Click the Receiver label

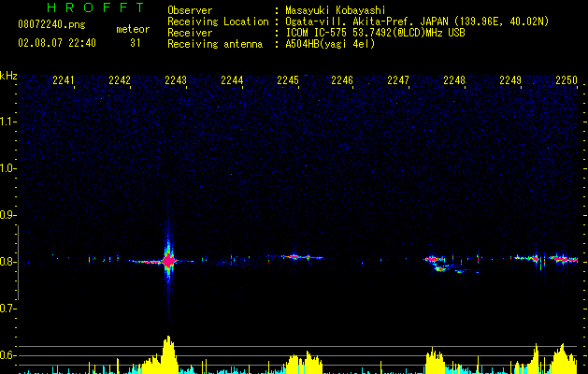pos(190,33)
